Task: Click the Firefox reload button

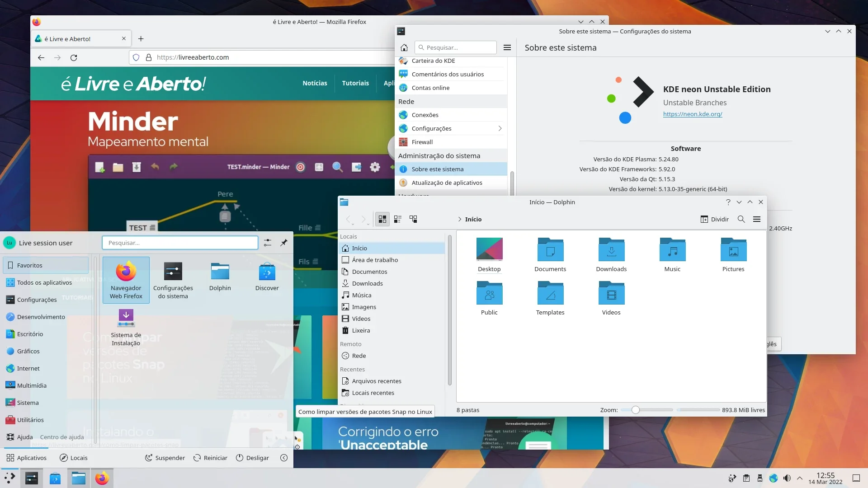Action: coord(74,57)
